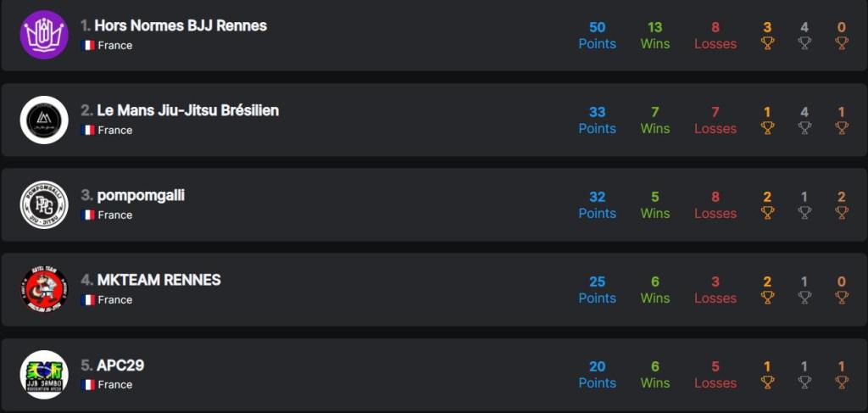Click Le Mans Jiu-Jitsu Brésilien team logo
The height and width of the screenshot is (413, 868).
click(44, 120)
